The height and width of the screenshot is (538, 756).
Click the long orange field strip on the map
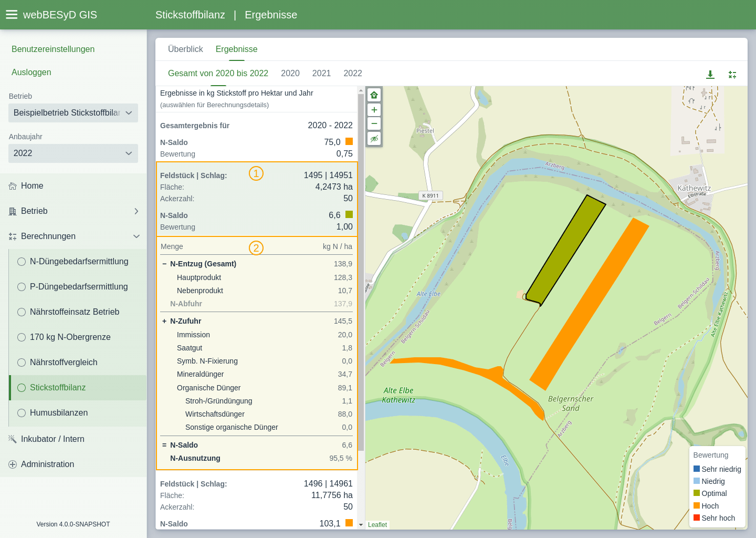(x=589, y=304)
